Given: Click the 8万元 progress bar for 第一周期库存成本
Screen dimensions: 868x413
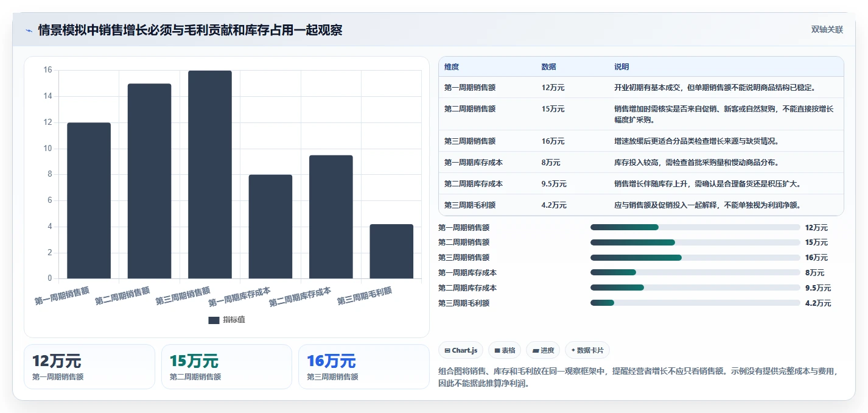Looking at the screenshot, I should pos(695,273).
